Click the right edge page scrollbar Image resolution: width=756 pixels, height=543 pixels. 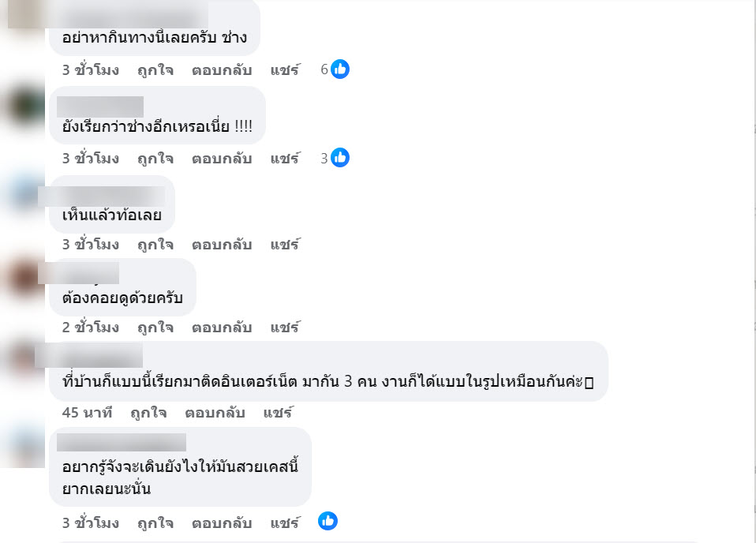click(x=754, y=271)
